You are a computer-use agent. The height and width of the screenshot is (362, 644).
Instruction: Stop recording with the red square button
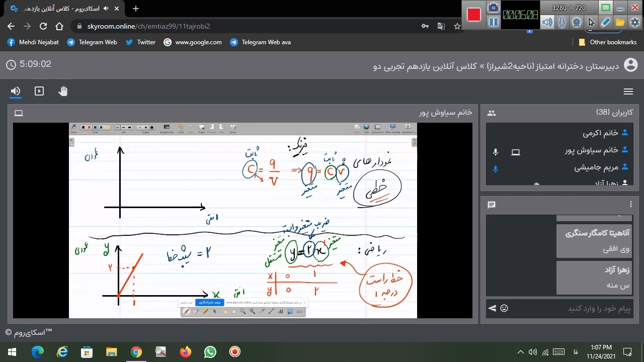(x=474, y=15)
